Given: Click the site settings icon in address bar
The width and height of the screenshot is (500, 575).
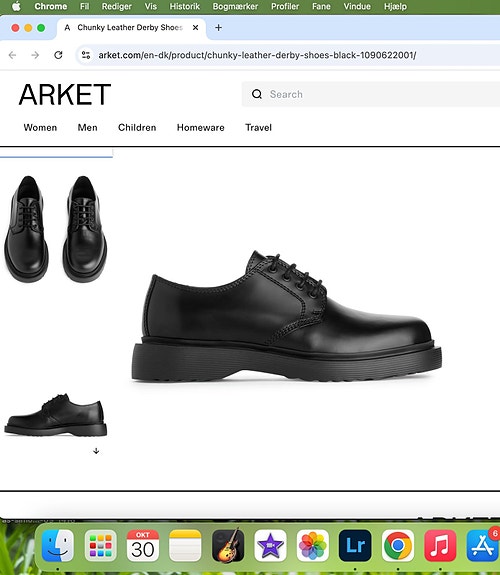Looking at the screenshot, I should click(x=86, y=55).
